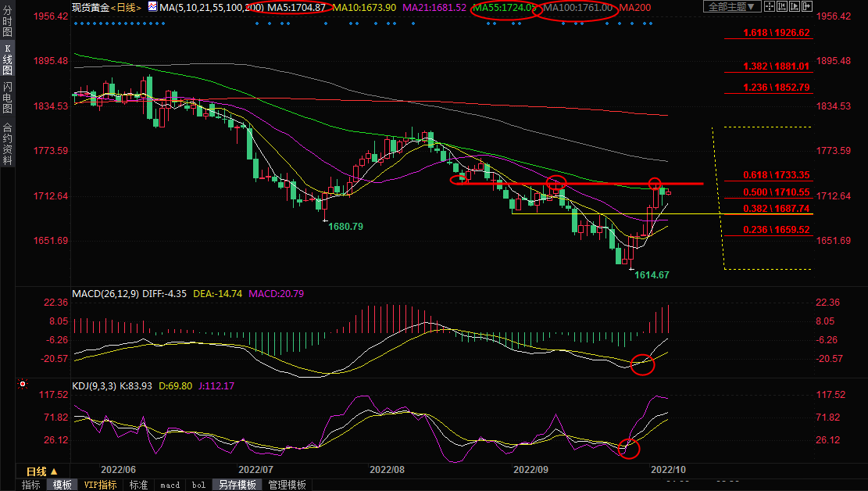The height and width of the screenshot is (491, 868).
Task: Apply the 标准 template
Action: [x=138, y=485]
